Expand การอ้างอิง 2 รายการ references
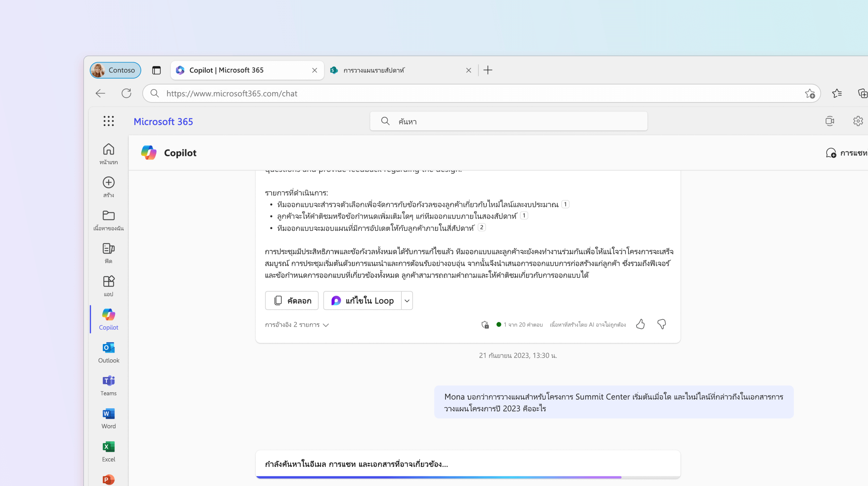Screen dimensions: 868x486 tap(297, 325)
